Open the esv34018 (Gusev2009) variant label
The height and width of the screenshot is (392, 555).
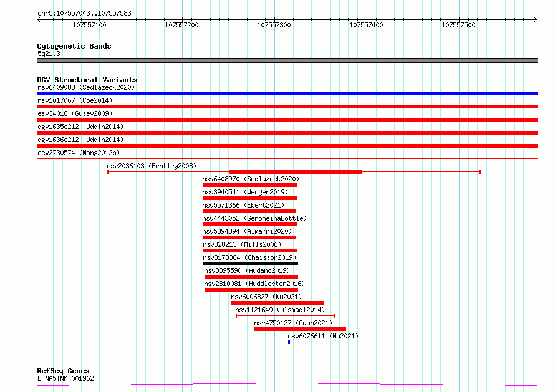(75, 113)
